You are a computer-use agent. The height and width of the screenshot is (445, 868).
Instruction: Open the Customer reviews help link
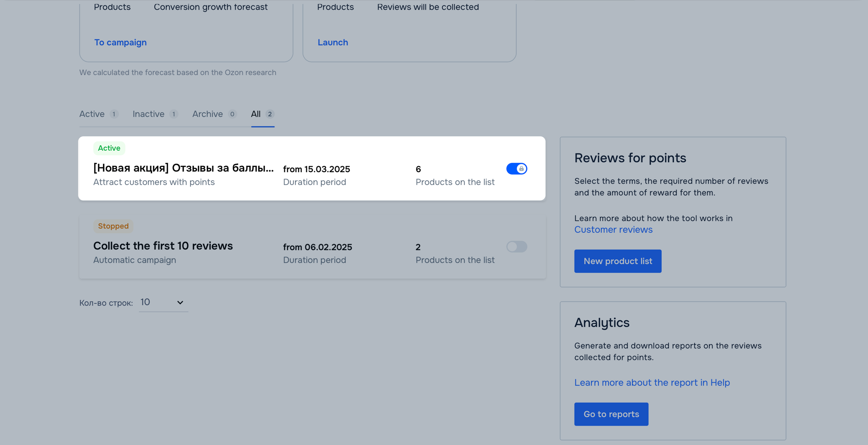tap(613, 230)
